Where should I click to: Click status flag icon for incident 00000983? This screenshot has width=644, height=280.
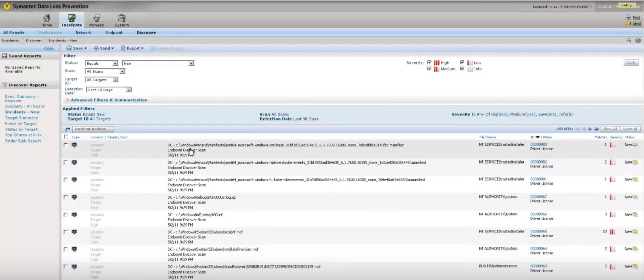[x=635, y=145]
